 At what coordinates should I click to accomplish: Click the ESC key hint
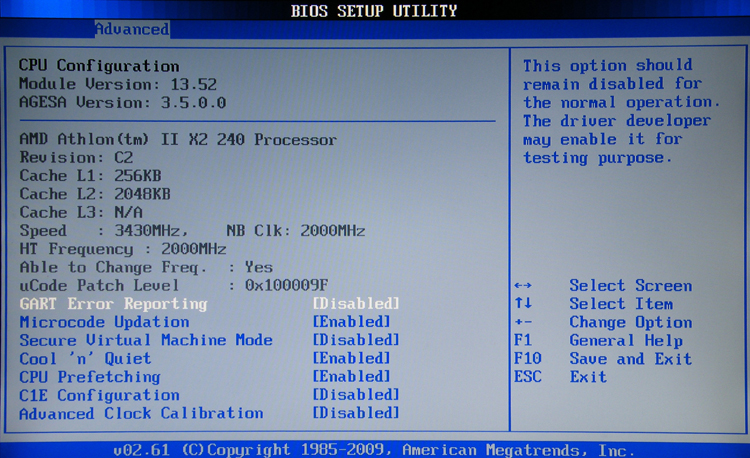pos(528,377)
